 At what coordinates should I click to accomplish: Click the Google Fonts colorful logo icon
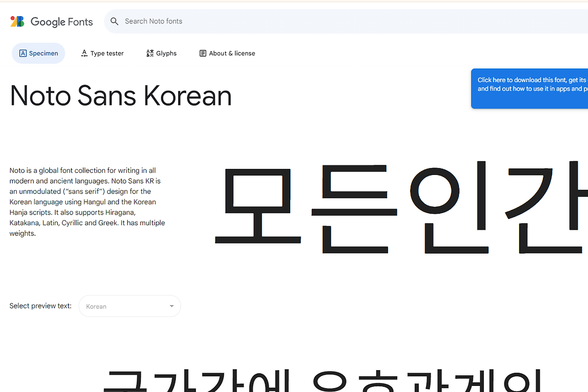coord(17,21)
